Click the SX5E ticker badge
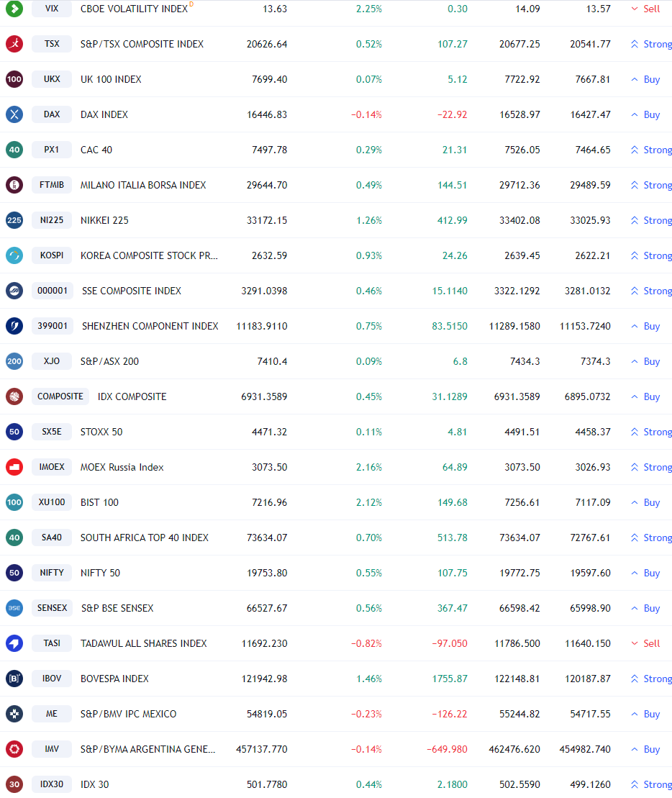The height and width of the screenshot is (798, 672). tap(51, 432)
